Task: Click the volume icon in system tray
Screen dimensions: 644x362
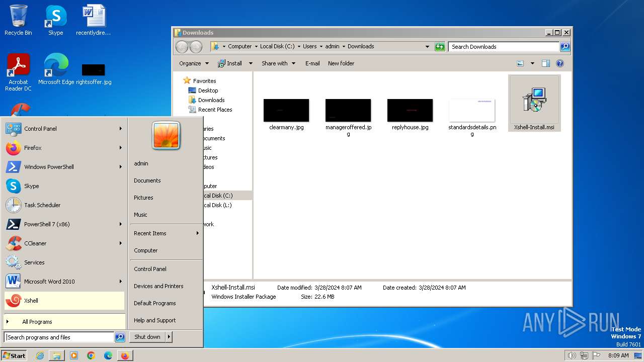Action: click(x=572, y=355)
